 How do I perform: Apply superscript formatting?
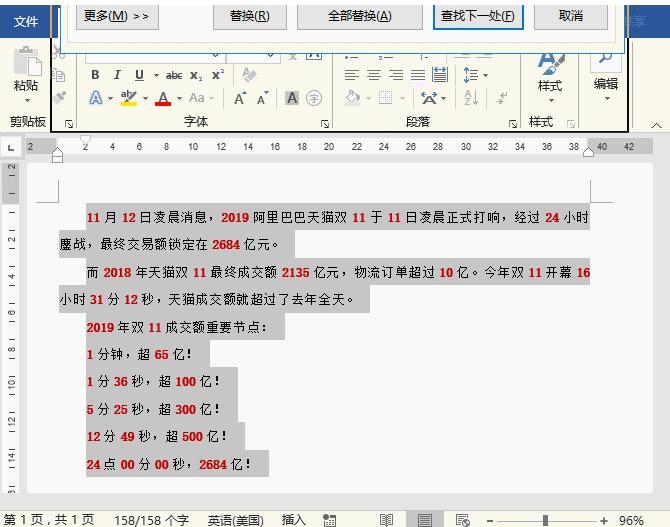click(x=217, y=75)
